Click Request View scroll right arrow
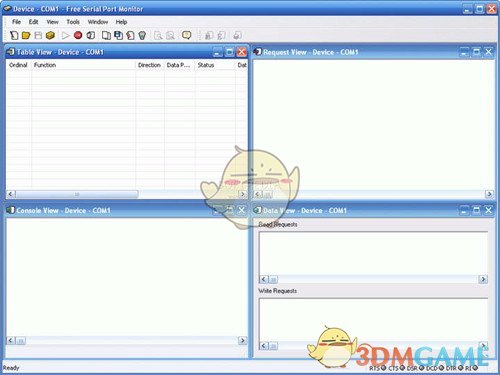This screenshot has width=500, height=375. pyautogui.click(x=489, y=194)
